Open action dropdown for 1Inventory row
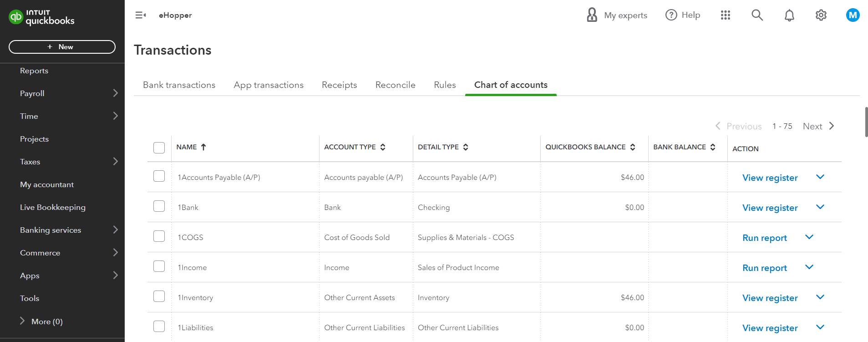The image size is (868, 342). [x=820, y=297]
